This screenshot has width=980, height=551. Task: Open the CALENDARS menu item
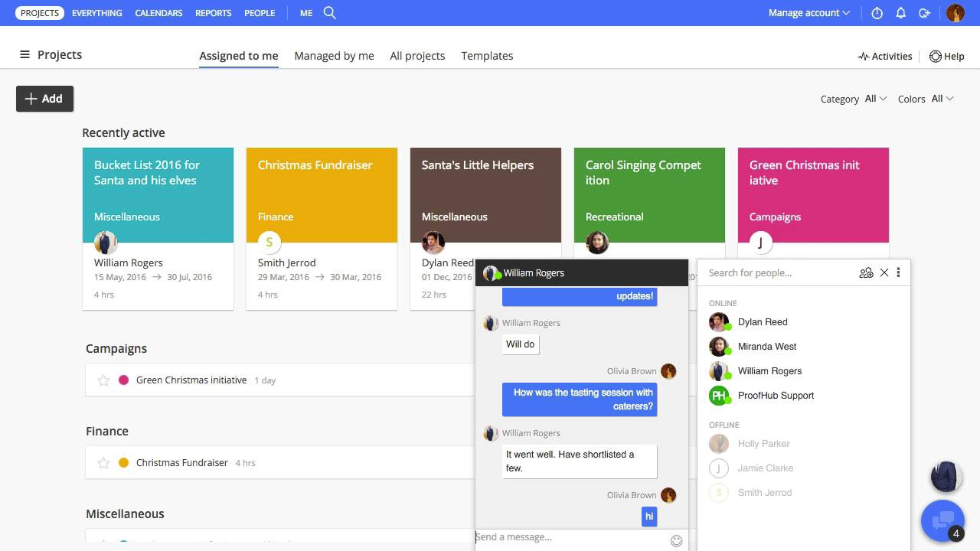click(x=158, y=12)
